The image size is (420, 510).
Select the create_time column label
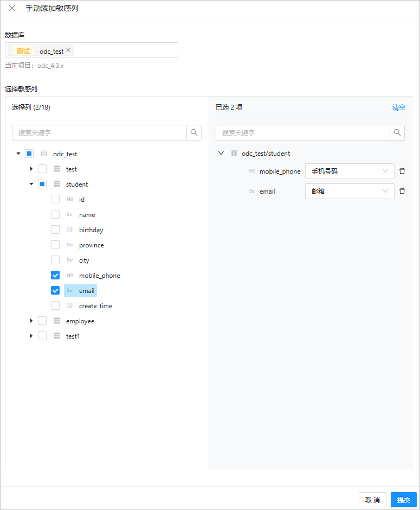point(95,306)
